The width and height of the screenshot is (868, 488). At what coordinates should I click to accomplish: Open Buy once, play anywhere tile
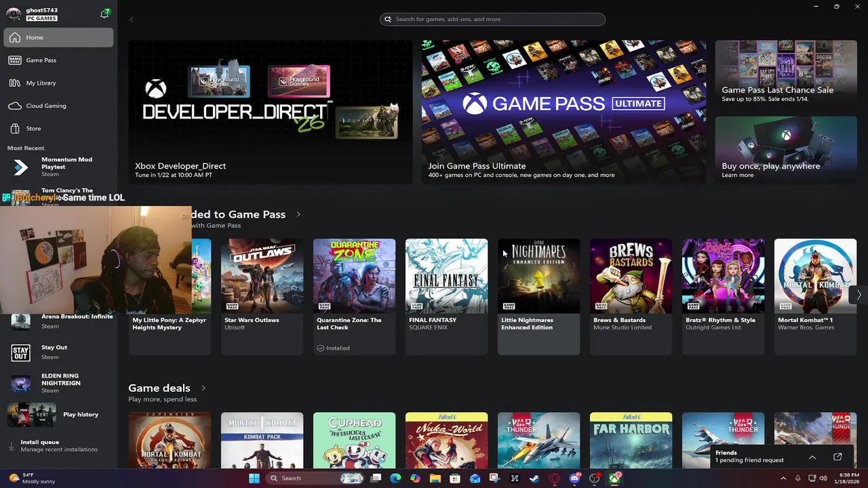coord(786,149)
